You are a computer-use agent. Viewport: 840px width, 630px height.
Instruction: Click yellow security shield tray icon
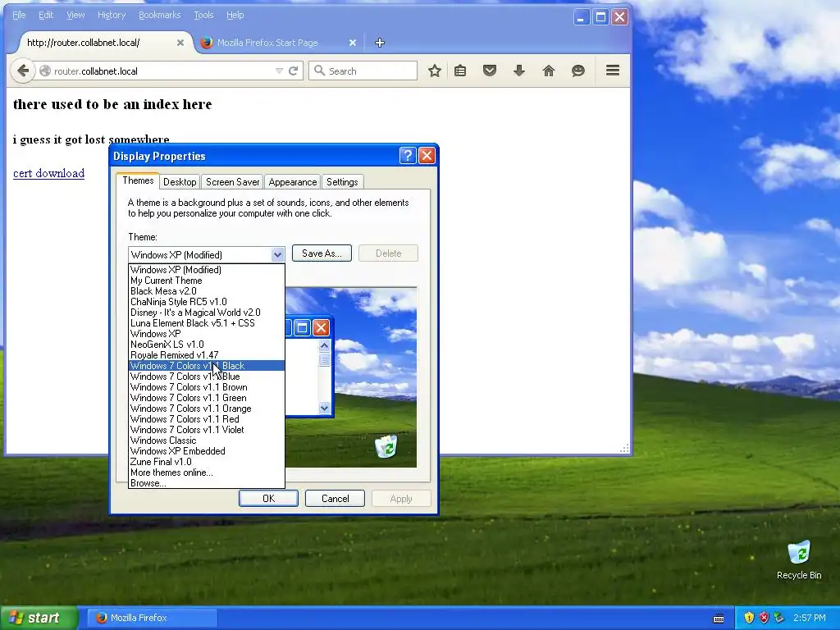coord(749,619)
